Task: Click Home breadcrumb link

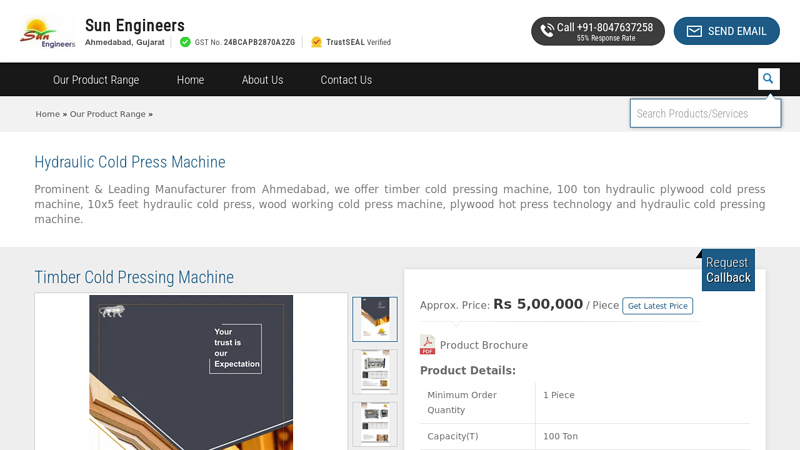Action: [x=47, y=114]
